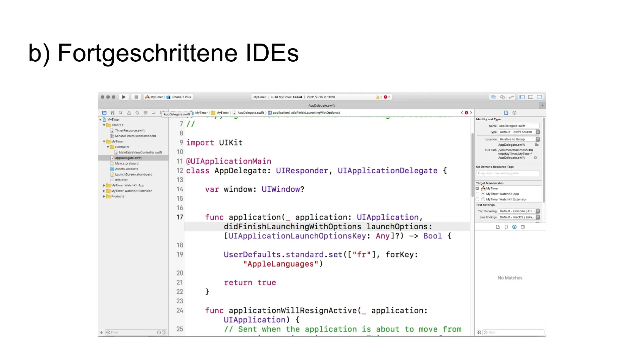This screenshot has width=644, height=362.
Task: Open the Issue navigator
Action: (129, 113)
